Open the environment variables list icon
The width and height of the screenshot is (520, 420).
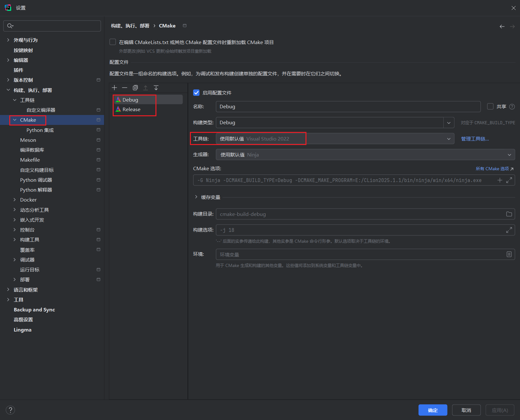[x=509, y=254]
